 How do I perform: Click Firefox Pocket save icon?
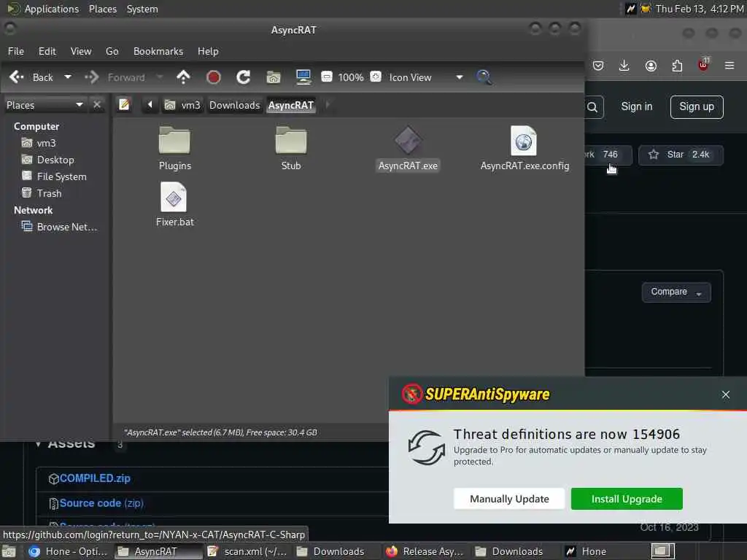[x=598, y=66]
